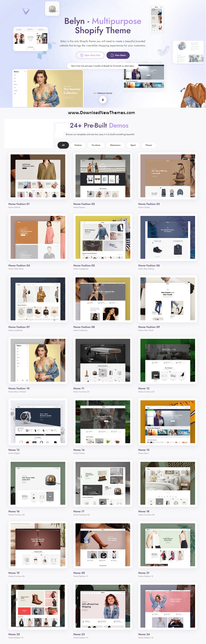Click the Home 13 title link
Viewport: 206px width, 644px height.
coord(14,450)
